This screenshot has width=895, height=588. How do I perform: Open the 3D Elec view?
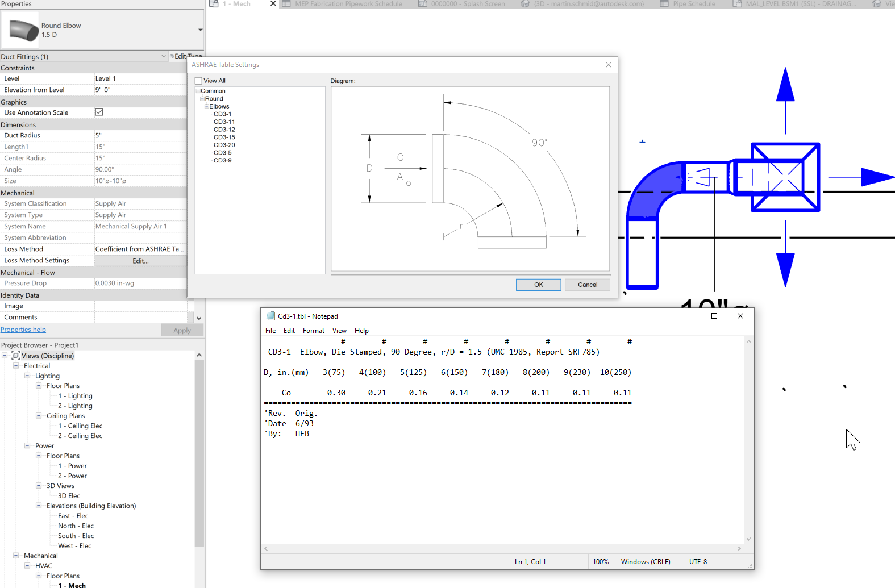(69, 496)
